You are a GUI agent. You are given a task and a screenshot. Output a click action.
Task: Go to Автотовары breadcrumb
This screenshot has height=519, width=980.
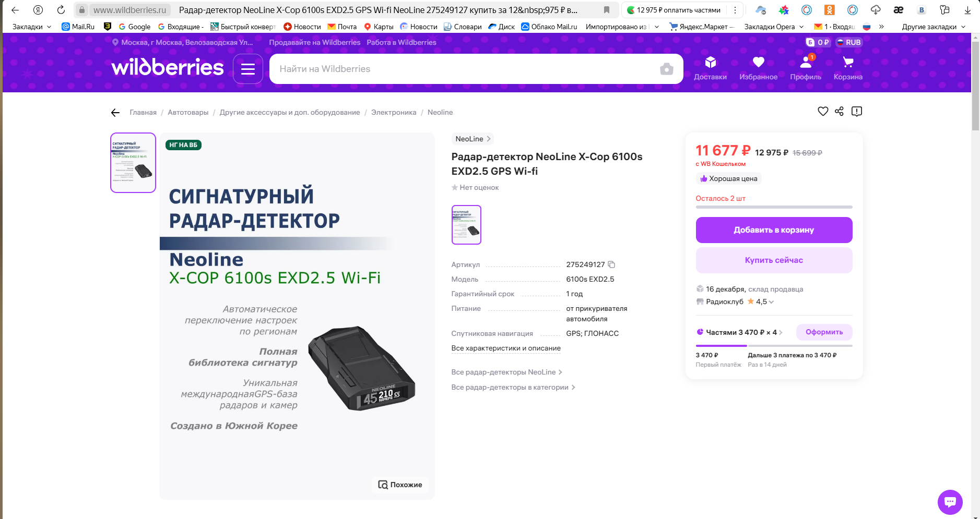coord(188,112)
